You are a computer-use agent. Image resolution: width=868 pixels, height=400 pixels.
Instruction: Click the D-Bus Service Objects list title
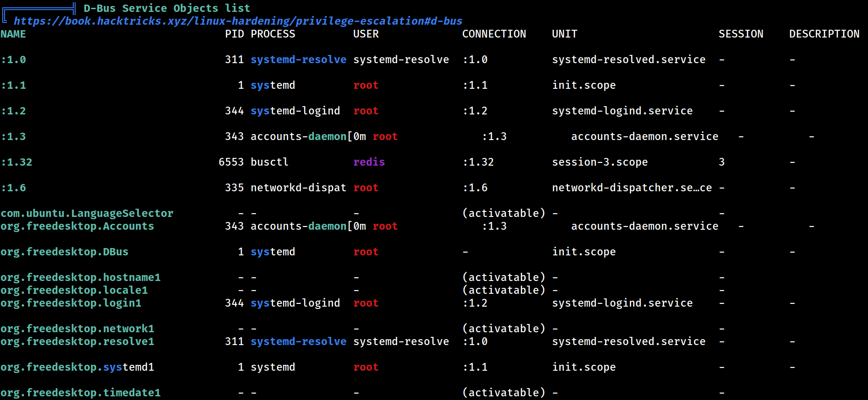[x=167, y=8]
